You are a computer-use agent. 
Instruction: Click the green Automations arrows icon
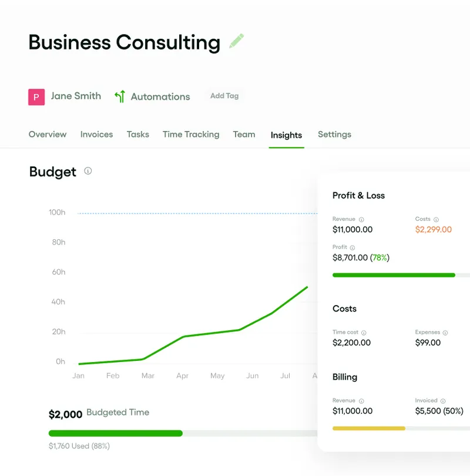tap(120, 97)
